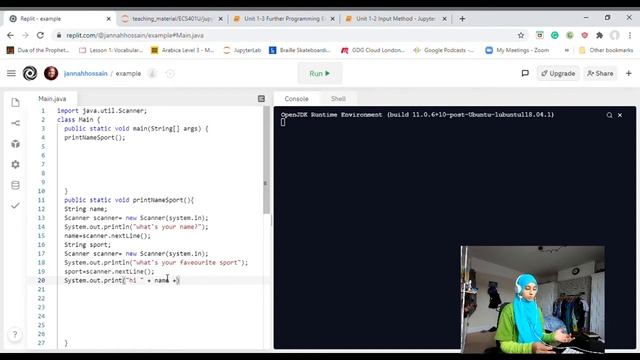Switch to the Console tab

[x=296, y=99]
